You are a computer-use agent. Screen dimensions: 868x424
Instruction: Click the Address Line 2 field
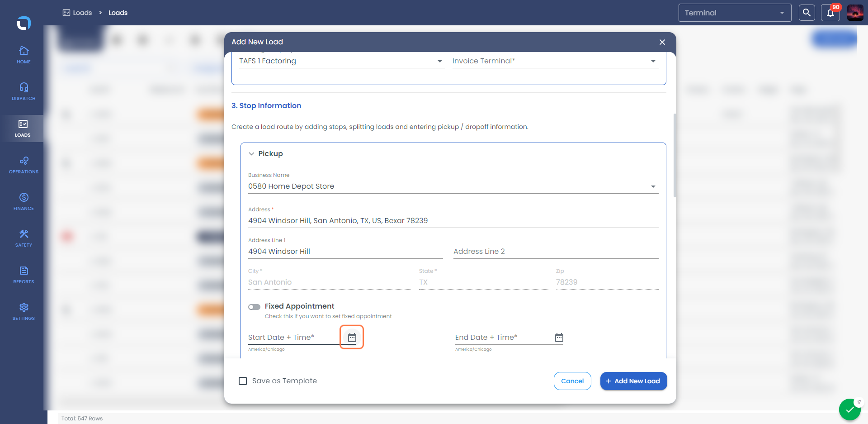[556, 252]
